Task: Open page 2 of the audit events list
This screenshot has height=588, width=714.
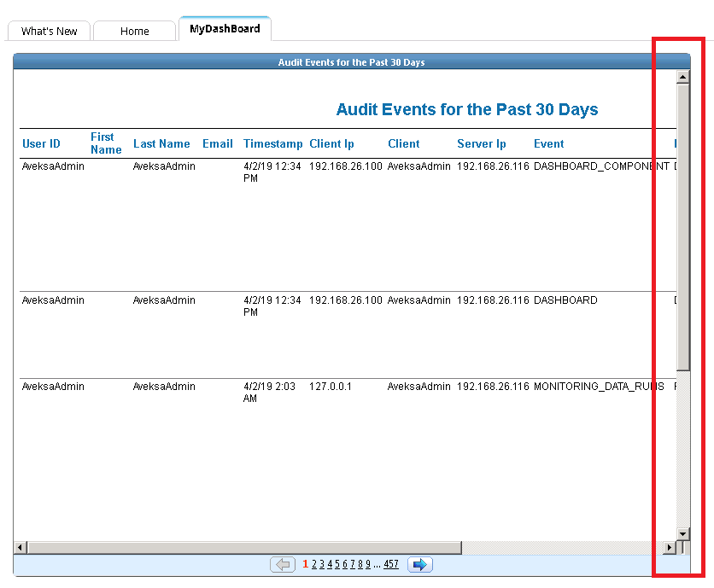Action: (313, 564)
